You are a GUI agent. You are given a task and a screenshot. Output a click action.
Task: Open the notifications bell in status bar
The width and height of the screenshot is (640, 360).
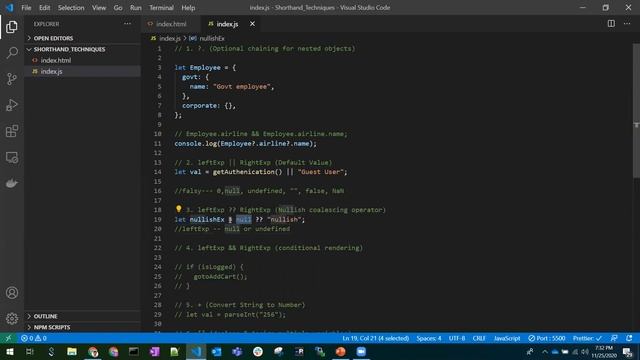click(x=629, y=338)
